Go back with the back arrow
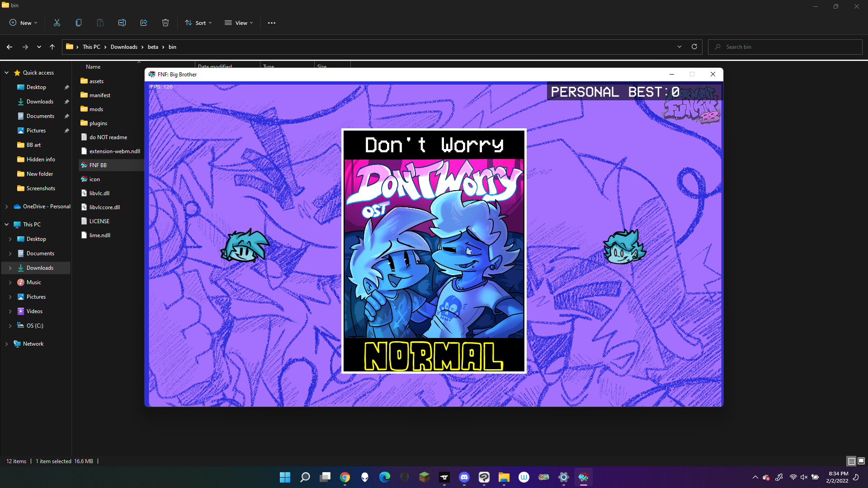This screenshot has height=488, width=868. (9, 47)
